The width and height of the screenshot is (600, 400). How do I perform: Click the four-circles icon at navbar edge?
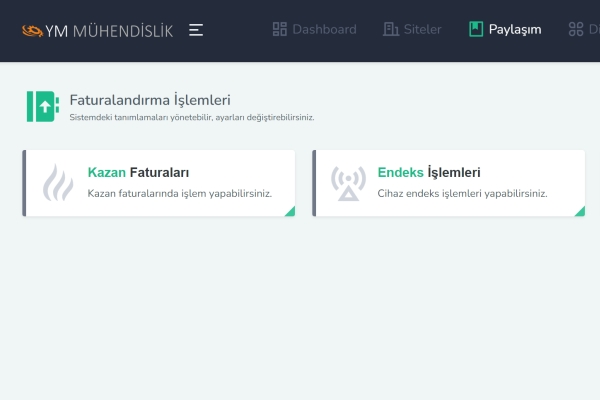tap(576, 29)
